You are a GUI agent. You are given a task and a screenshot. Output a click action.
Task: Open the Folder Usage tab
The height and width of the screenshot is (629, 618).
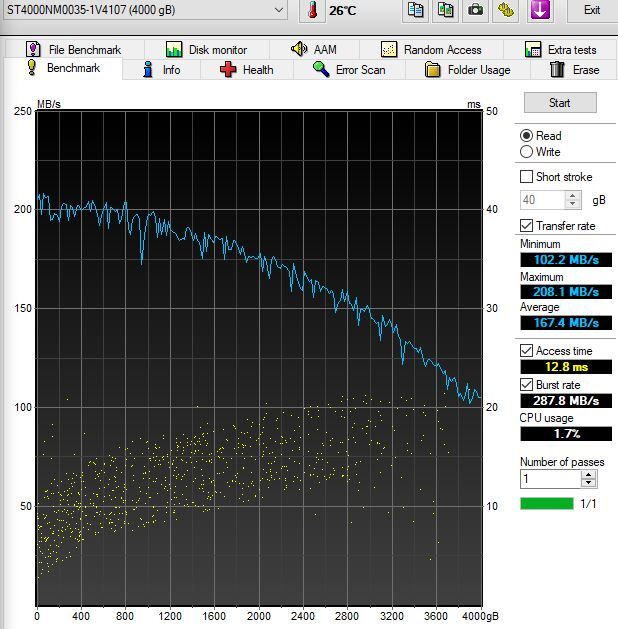(467, 70)
